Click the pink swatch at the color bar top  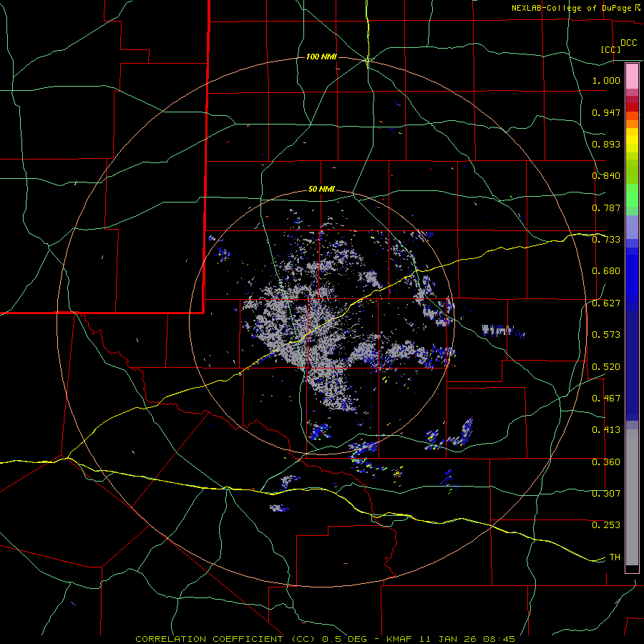tap(632, 76)
